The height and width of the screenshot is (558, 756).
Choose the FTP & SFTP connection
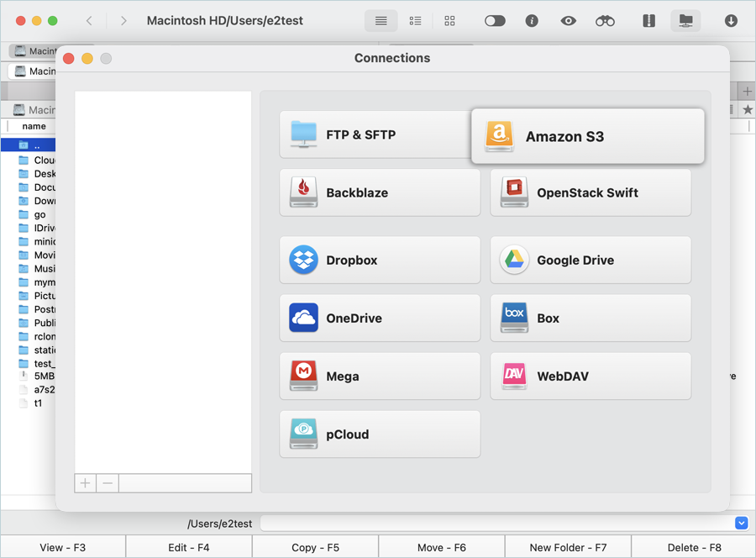click(375, 134)
